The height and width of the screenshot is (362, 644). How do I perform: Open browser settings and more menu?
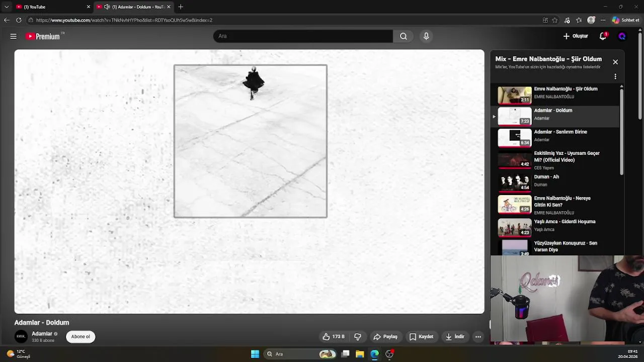(603, 20)
